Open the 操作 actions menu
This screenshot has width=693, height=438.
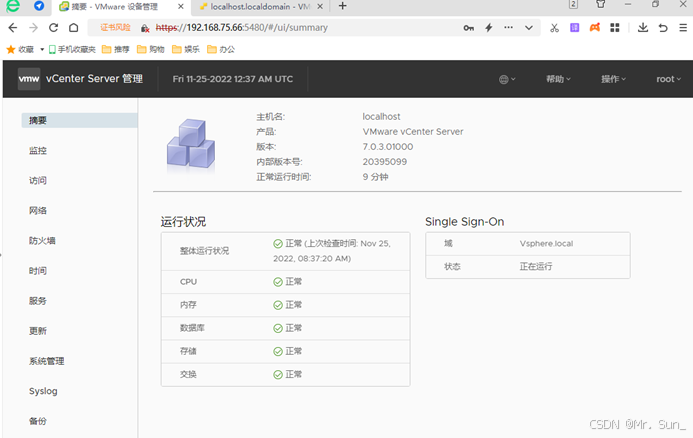(x=613, y=79)
